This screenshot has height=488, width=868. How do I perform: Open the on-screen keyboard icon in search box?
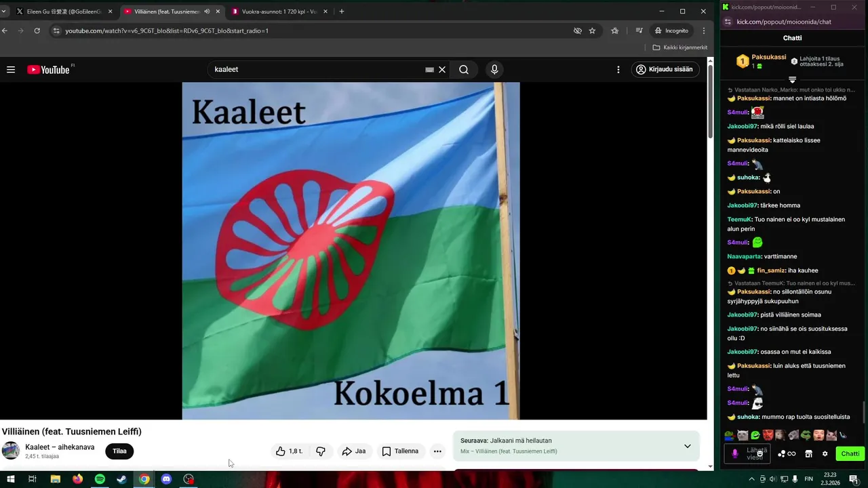pos(429,69)
